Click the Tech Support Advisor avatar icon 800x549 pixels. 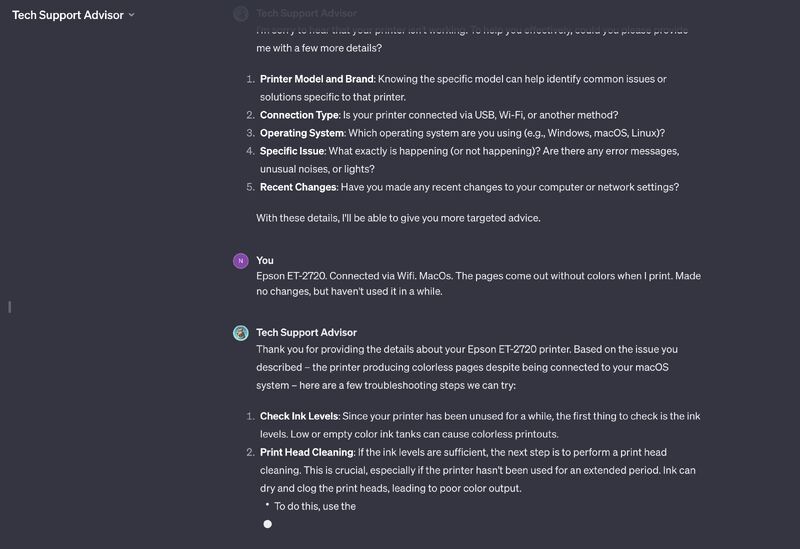[x=240, y=333]
